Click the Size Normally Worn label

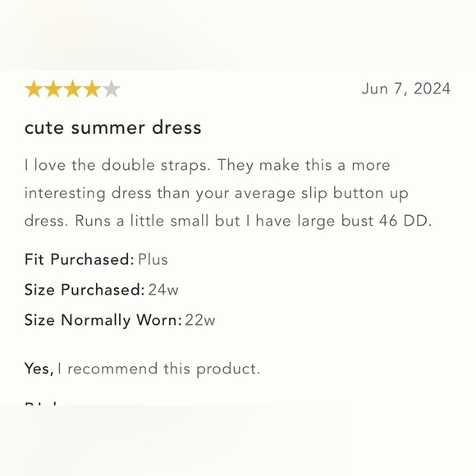(103, 320)
